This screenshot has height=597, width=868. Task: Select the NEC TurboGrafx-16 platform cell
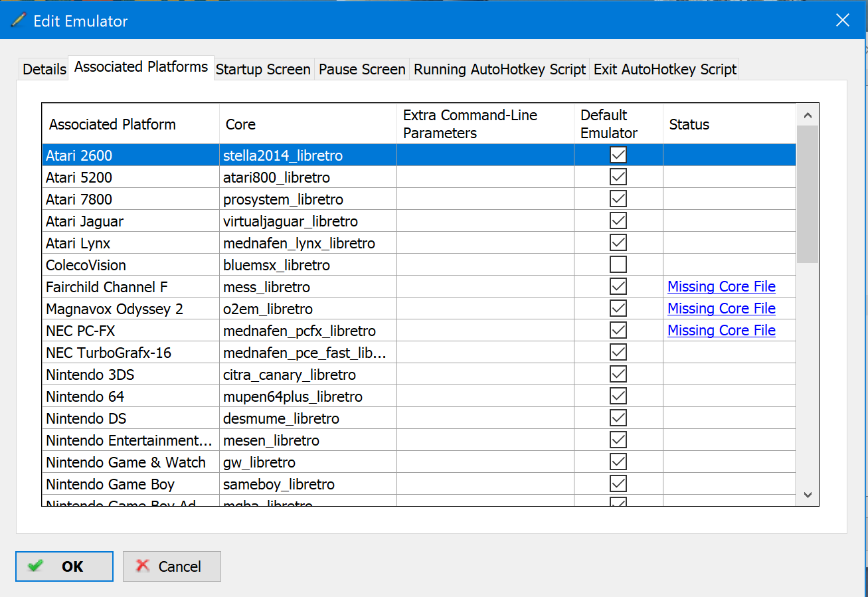tap(131, 353)
